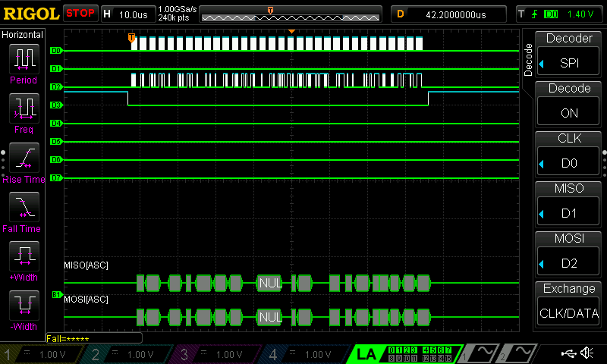
Task: Select the -Width measurement icon
Action: [24, 309]
